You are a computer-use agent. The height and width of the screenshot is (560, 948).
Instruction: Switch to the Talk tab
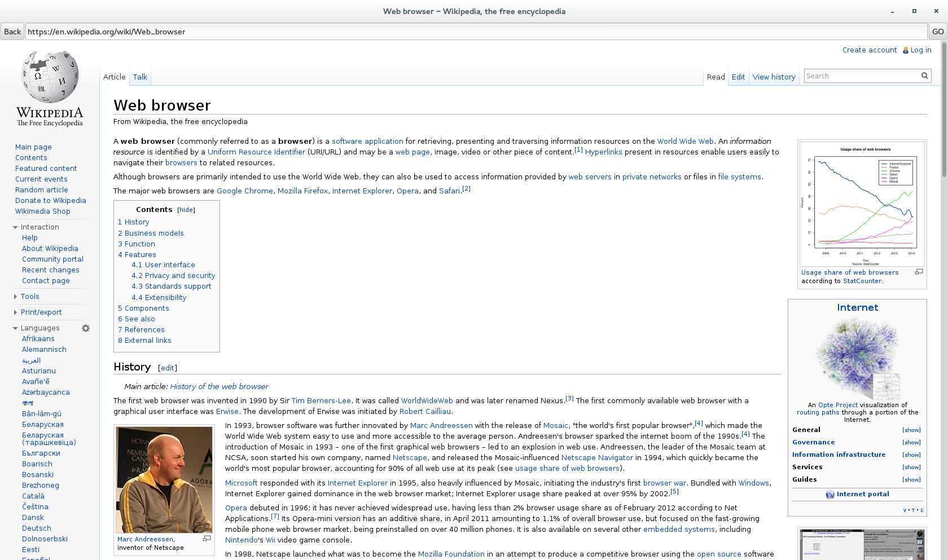coord(140,77)
